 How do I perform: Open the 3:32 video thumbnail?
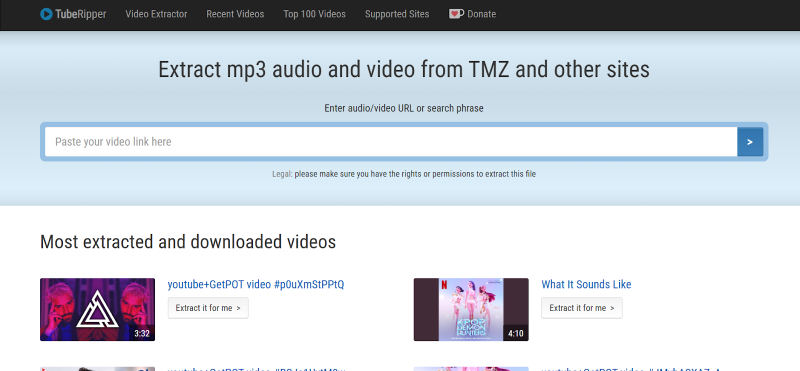click(97, 309)
